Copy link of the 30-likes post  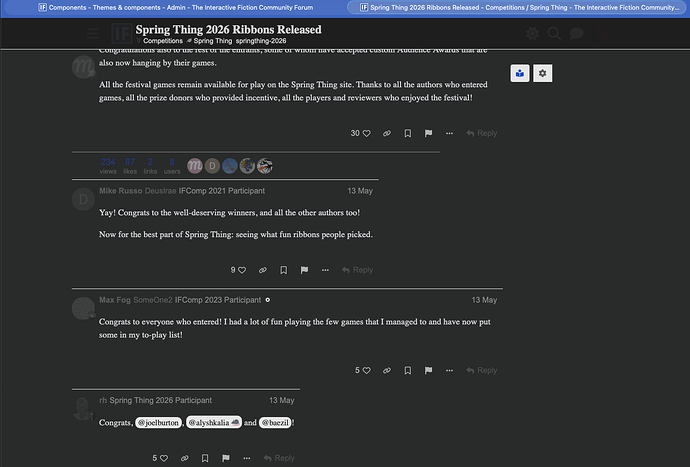pos(387,133)
